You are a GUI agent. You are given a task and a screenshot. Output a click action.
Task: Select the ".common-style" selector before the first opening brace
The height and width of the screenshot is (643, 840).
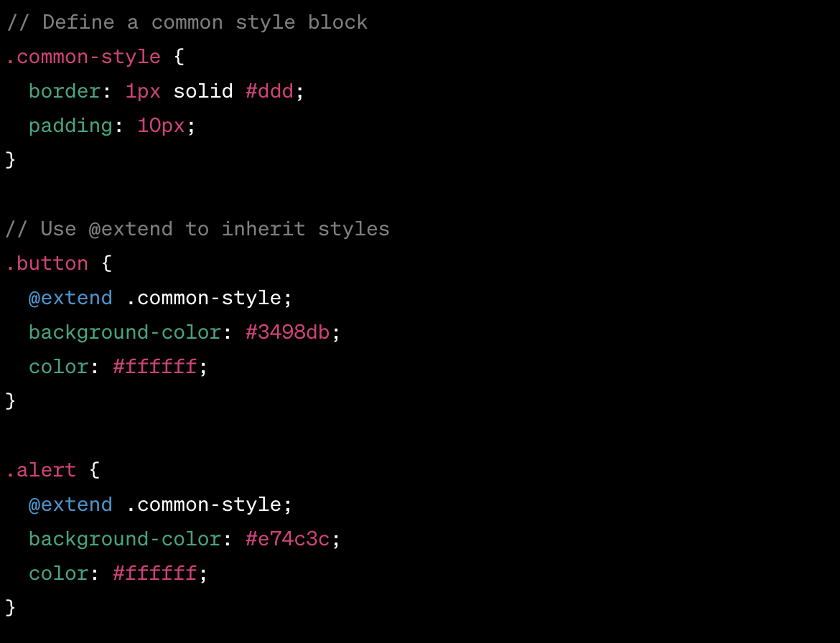(83, 57)
